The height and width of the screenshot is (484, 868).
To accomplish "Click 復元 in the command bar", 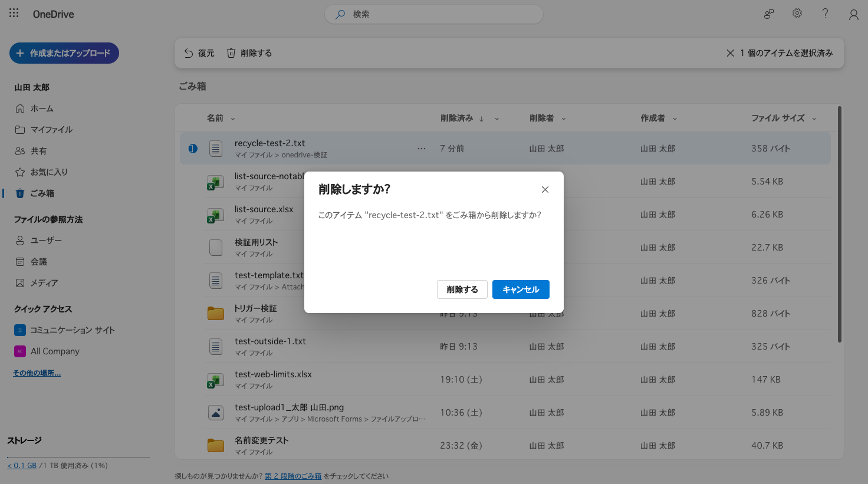I will [x=199, y=53].
